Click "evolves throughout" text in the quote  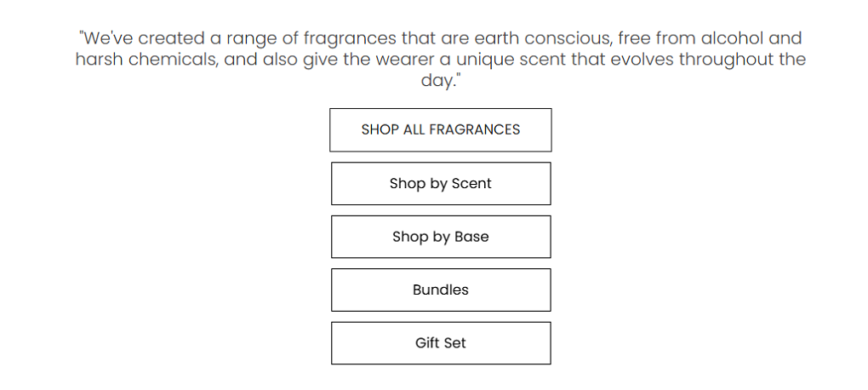pyautogui.click(x=692, y=60)
